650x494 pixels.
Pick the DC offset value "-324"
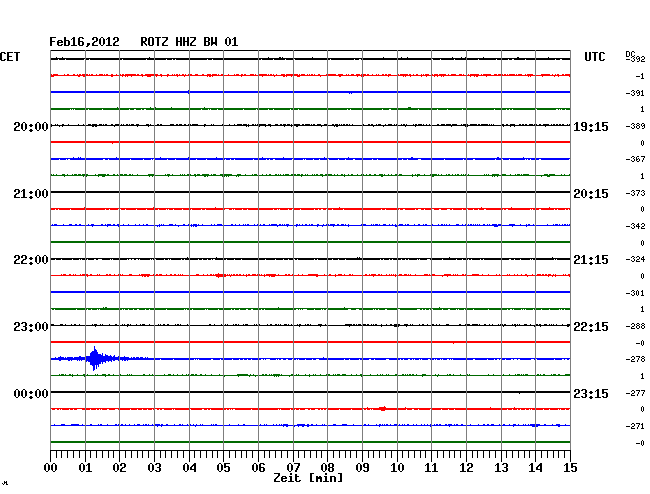(x=635, y=259)
